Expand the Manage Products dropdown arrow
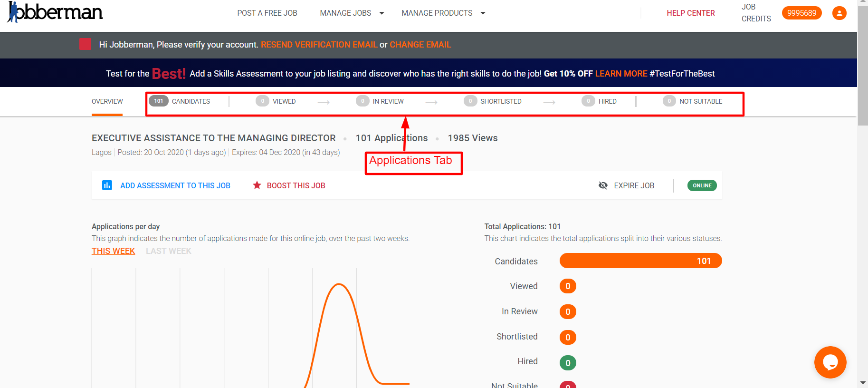The height and width of the screenshot is (388, 868). coord(483,13)
